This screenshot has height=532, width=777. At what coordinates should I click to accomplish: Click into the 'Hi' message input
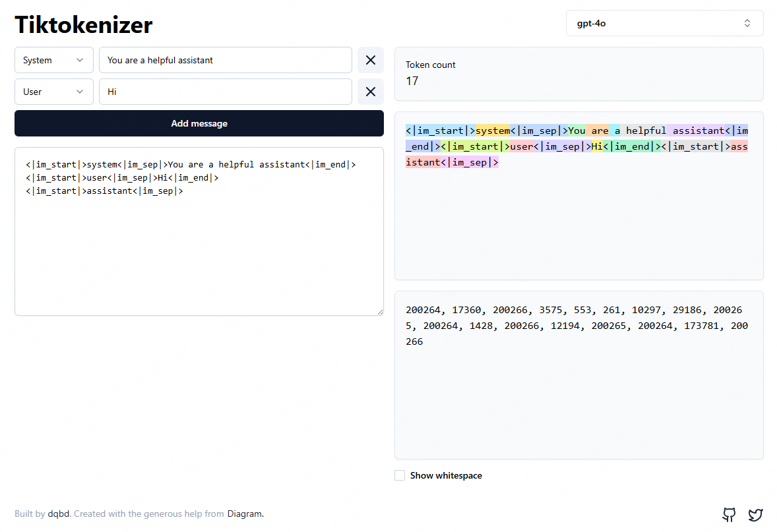[225, 92]
